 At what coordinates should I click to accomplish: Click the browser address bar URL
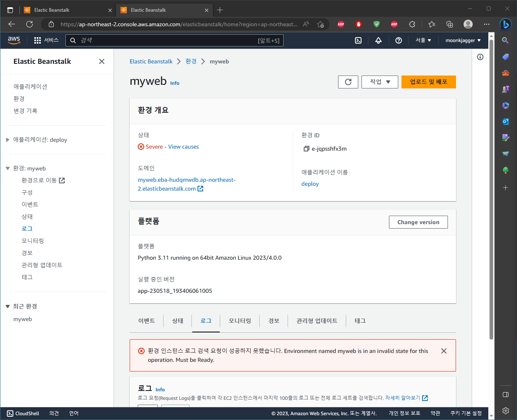pos(179,24)
